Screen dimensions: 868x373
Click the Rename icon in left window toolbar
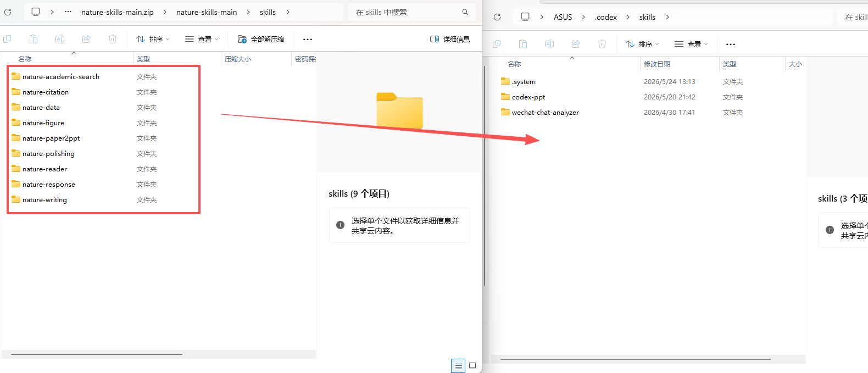click(x=60, y=39)
